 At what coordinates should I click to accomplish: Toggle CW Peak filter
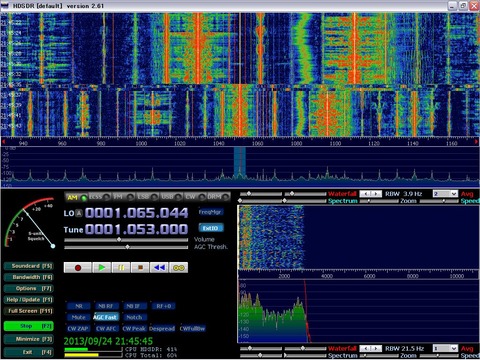point(134,329)
